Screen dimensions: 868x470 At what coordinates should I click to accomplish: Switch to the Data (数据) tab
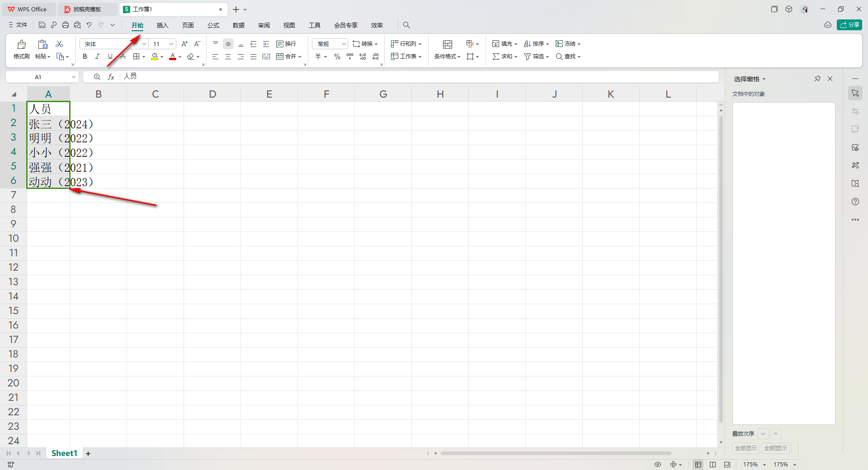pyautogui.click(x=238, y=25)
